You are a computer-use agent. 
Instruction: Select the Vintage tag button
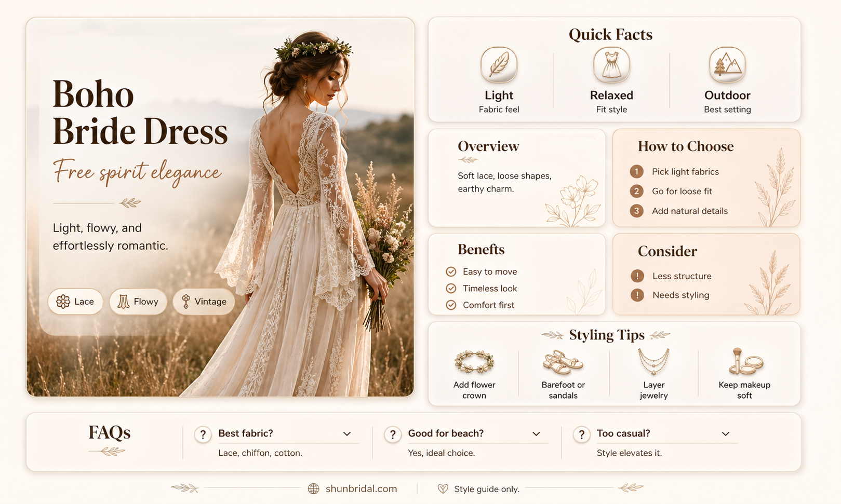point(204,302)
